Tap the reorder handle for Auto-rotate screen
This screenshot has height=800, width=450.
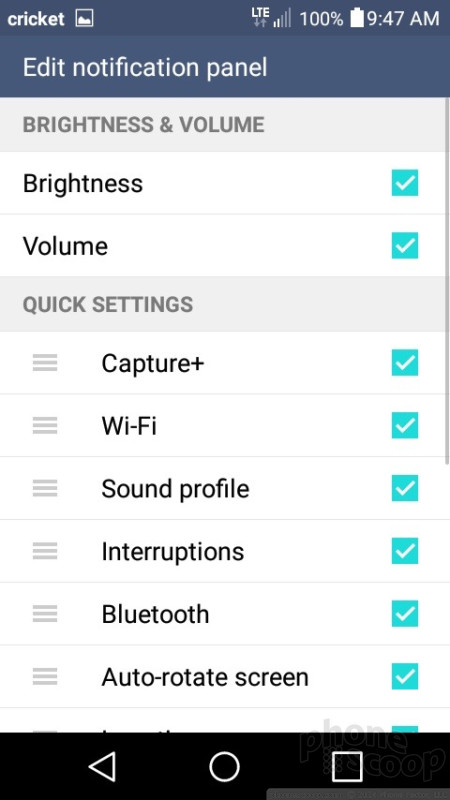[45, 677]
